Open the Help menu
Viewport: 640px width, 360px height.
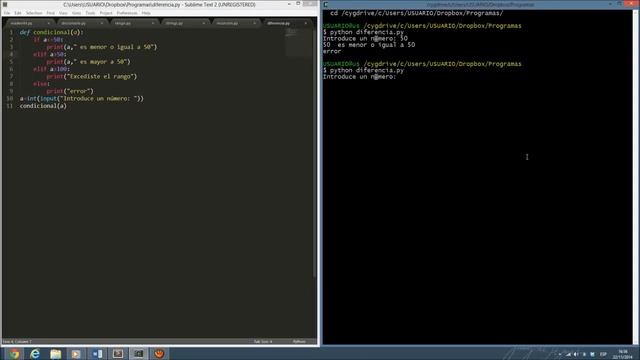(x=146, y=13)
